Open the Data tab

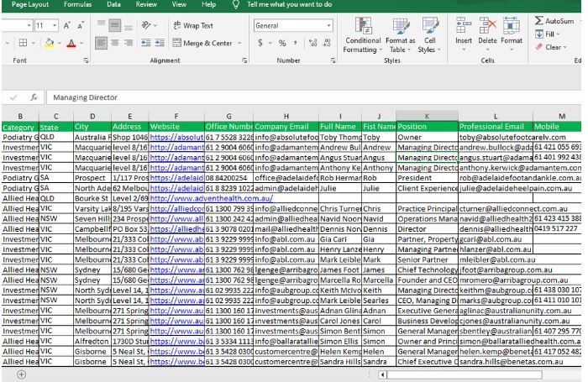113,4
